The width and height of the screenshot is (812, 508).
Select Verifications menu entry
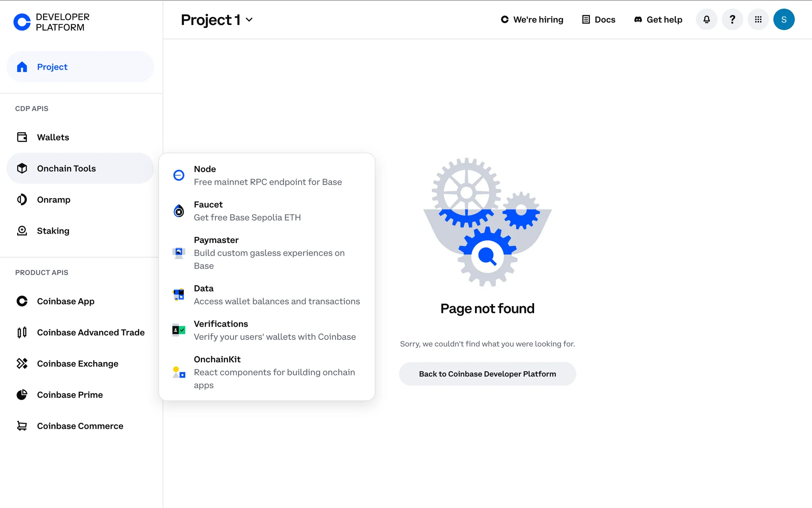(221, 324)
